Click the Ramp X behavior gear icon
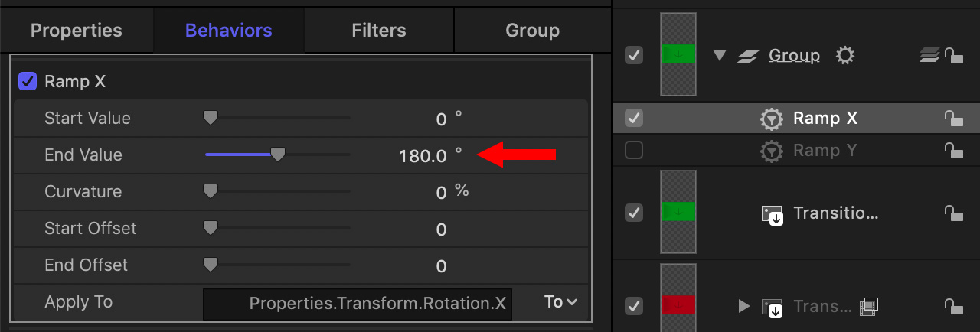980x332 pixels. (772, 119)
